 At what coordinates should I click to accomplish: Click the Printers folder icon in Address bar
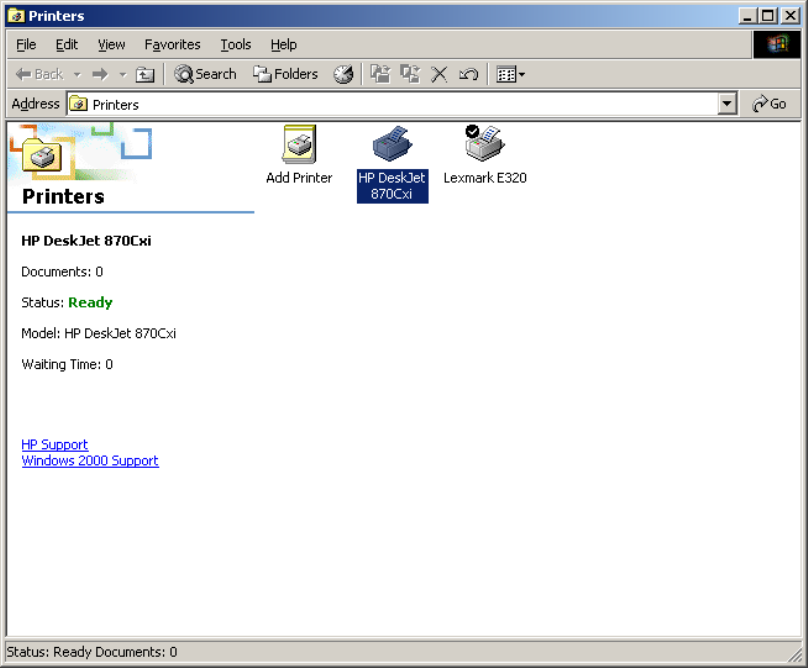pyautogui.click(x=79, y=105)
